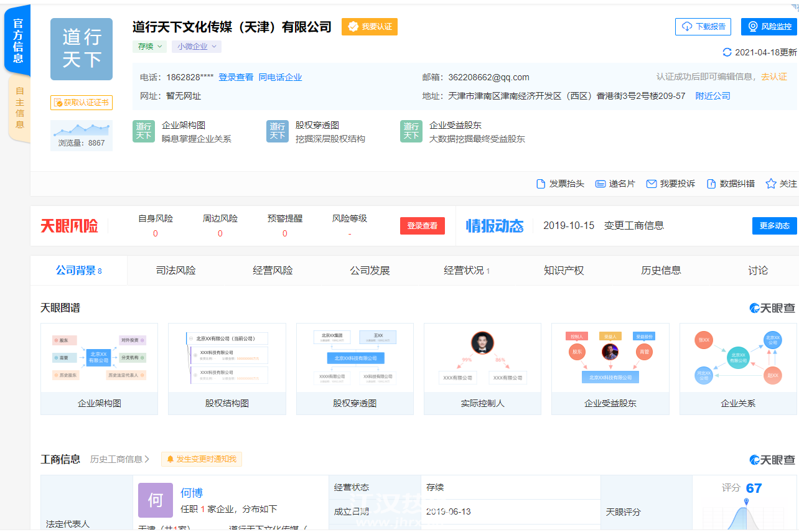Click the star icon next to 关注
This screenshot has height=532, width=799.
coord(771,184)
